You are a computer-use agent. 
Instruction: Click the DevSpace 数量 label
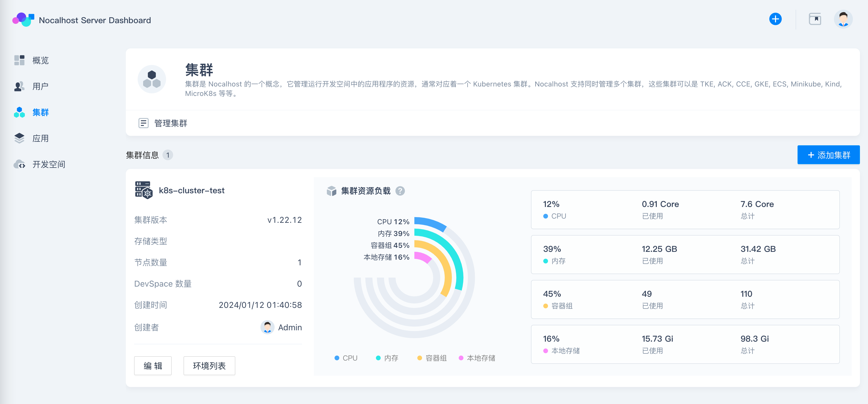pos(163,284)
